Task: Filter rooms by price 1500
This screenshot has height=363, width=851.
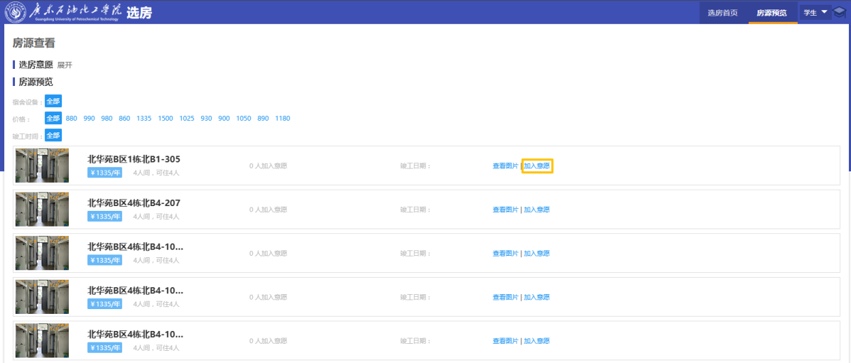Action: [x=166, y=118]
